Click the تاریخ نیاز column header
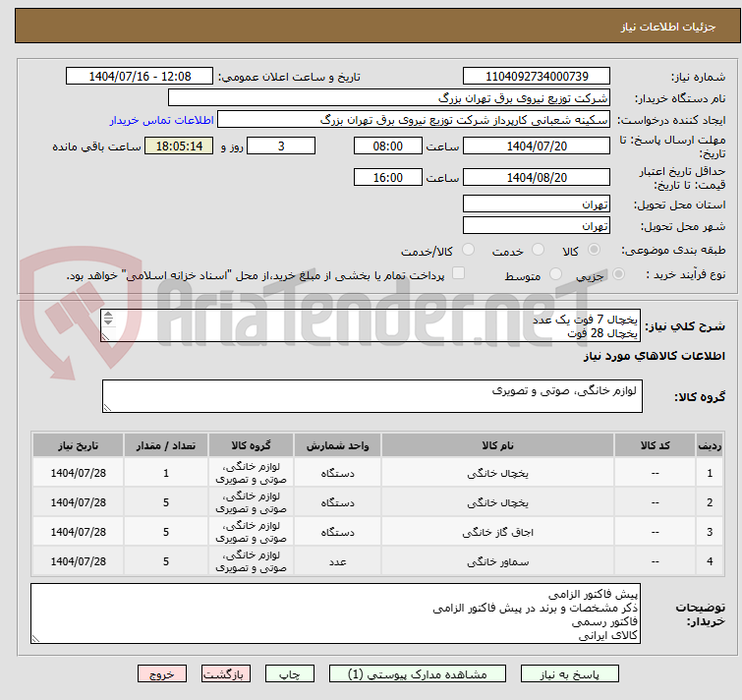The image size is (742, 700). (78, 445)
